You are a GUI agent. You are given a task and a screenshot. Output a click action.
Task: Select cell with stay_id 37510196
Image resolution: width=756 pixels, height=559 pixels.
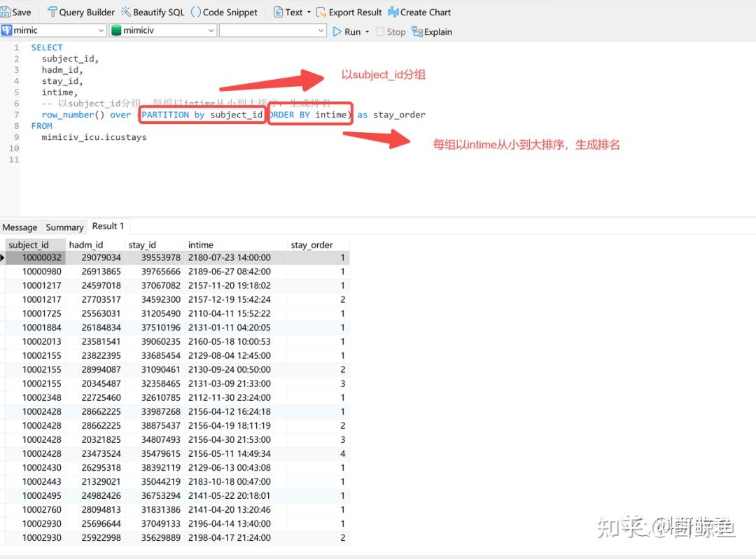[155, 327]
